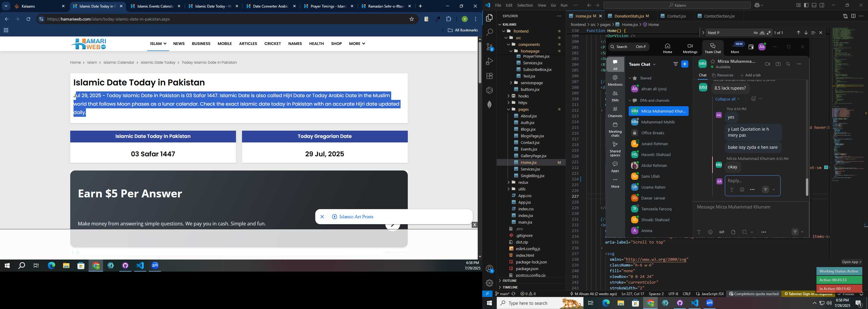Click Chrome page vertical scrollbar thumb
868x309 pixels.
(480, 62)
